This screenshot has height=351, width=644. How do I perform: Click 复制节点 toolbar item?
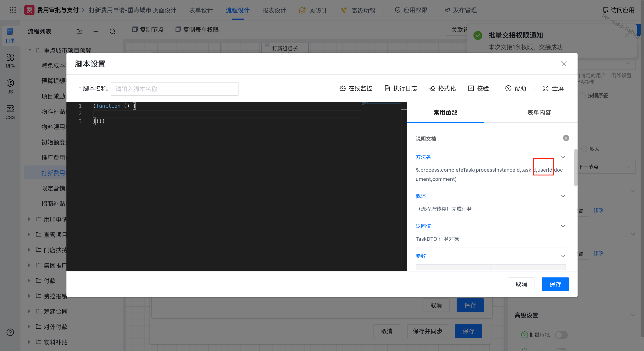tap(148, 30)
